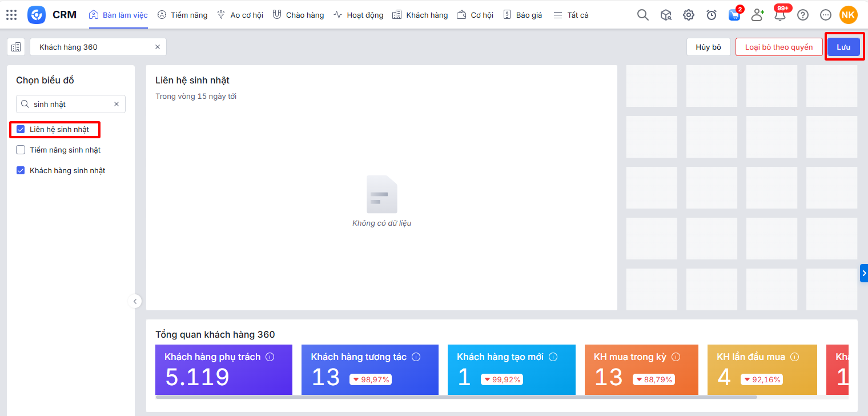868x416 pixels.
Task: Open the settings gear icon
Action: (689, 15)
